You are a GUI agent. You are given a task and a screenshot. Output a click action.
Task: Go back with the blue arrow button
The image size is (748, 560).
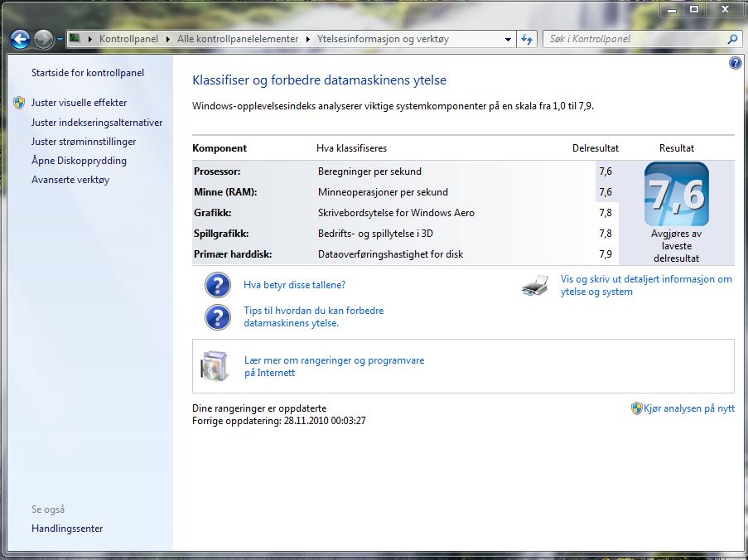[20, 40]
